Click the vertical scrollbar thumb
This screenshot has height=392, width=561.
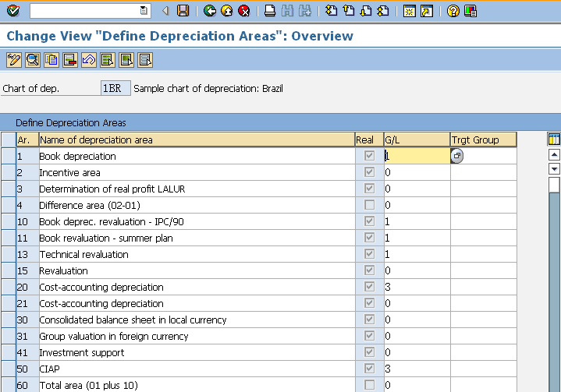coord(554,185)
